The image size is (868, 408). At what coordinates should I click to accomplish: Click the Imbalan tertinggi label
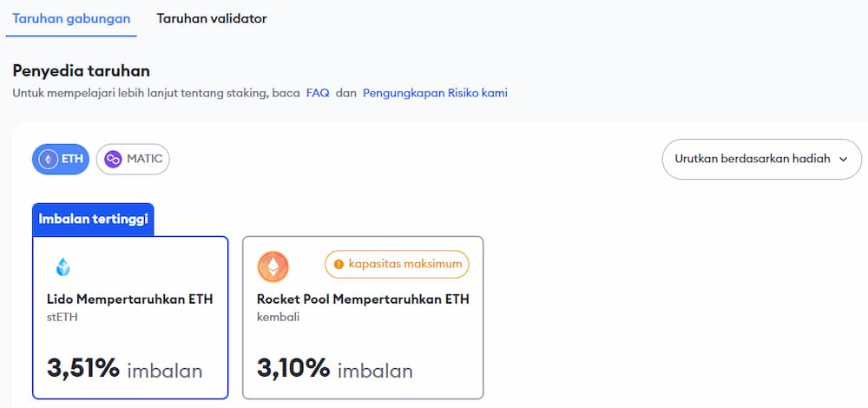pos(94,219)
